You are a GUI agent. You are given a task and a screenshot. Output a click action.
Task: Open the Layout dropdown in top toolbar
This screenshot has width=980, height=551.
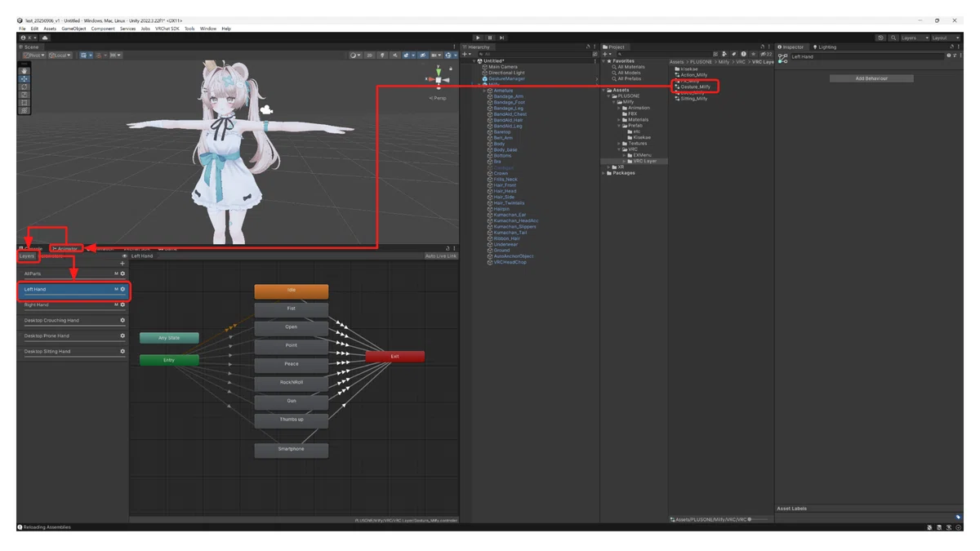point(946,38)
